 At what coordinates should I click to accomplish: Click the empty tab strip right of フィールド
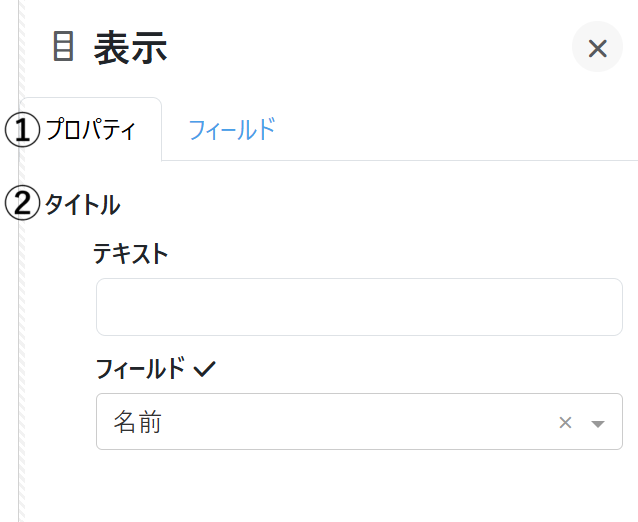click(460, 130)
